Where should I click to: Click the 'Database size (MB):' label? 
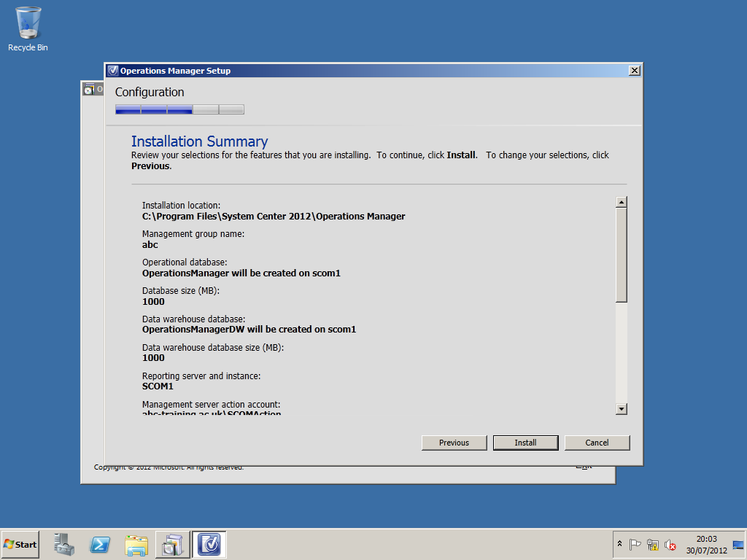pos(181,290)
